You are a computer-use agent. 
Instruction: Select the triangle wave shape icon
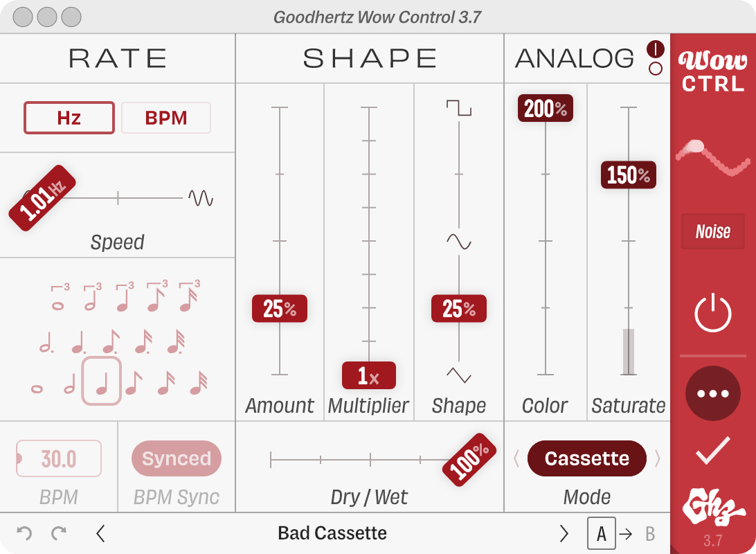(458, 375)
